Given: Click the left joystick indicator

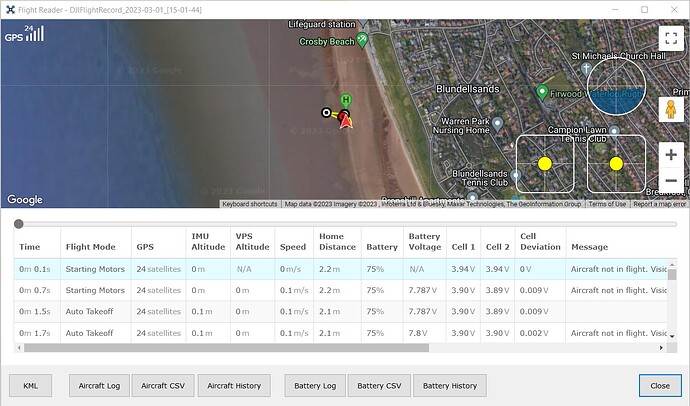Looking at the screenshot, I should 545,163.
